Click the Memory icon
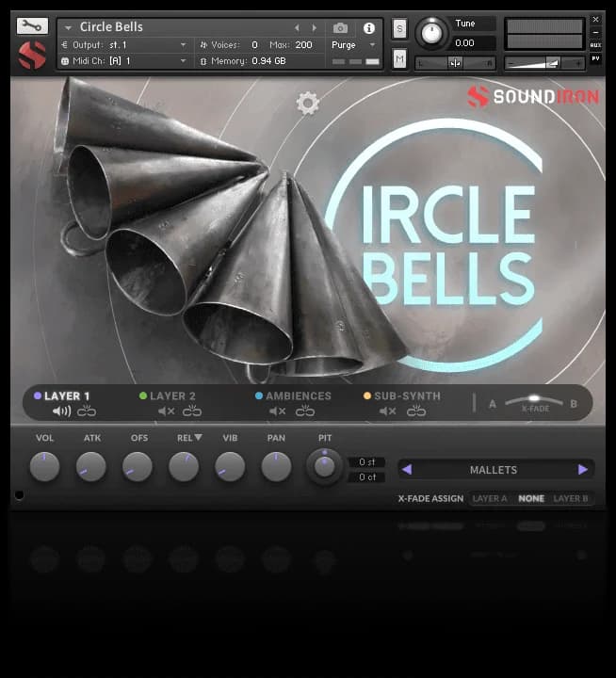The image size is (616, 678). 203,61
